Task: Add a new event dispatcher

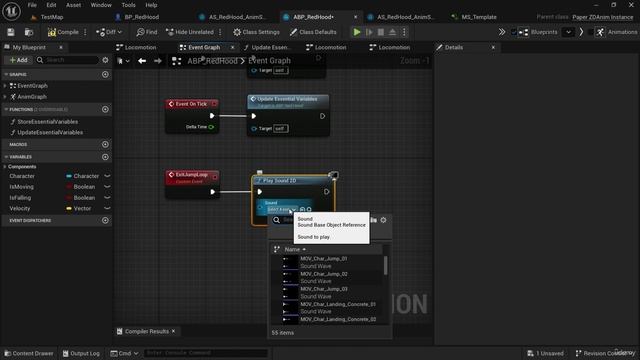Action: tap(105, 220)
